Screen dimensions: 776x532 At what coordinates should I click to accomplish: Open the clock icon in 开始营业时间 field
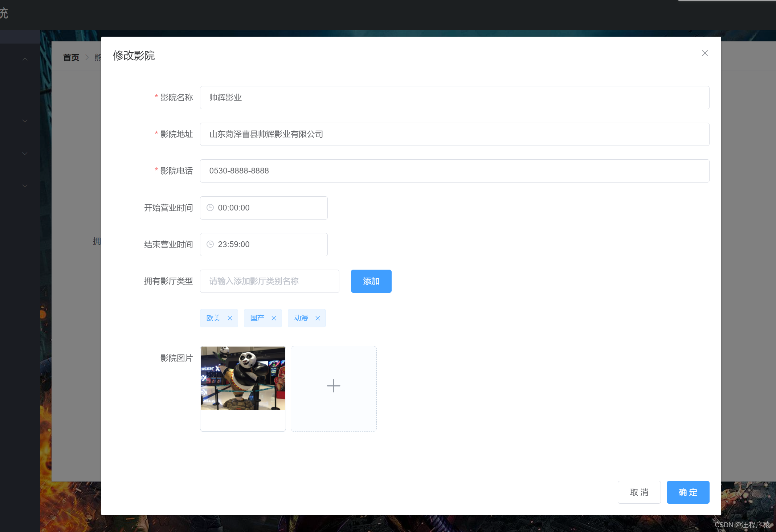pyautogui.click(x=210, y=208)
